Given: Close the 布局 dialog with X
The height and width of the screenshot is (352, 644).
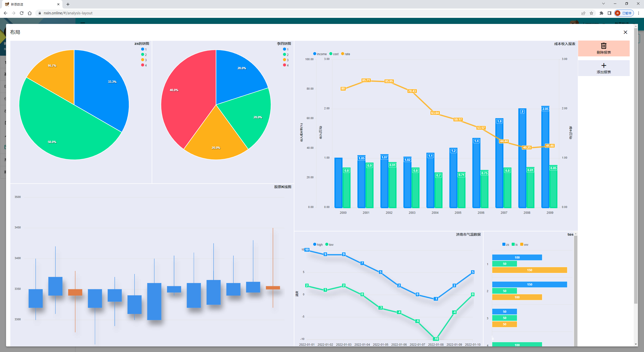Looking at the screenshot, I should click(x=625, y=32).
